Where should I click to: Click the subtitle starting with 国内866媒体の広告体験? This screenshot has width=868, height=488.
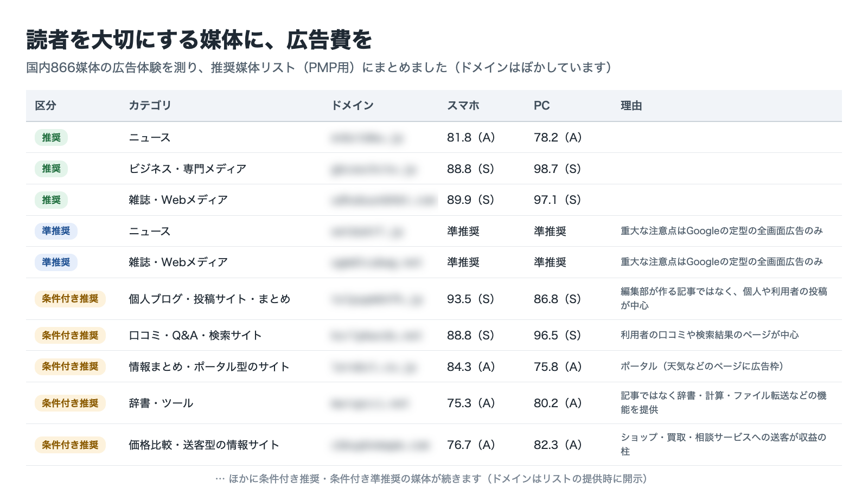pos(319,67)
